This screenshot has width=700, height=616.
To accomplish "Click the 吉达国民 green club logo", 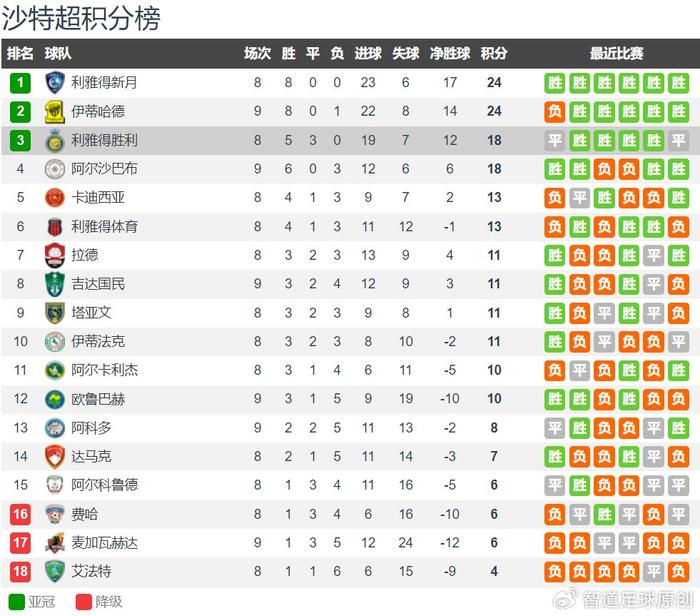I will tap(54, 285).
